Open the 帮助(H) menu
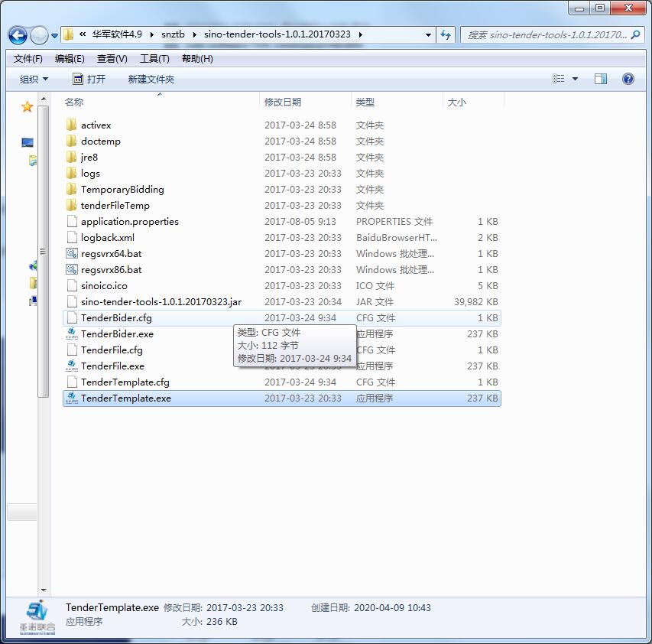 click(x=197, y=59)
